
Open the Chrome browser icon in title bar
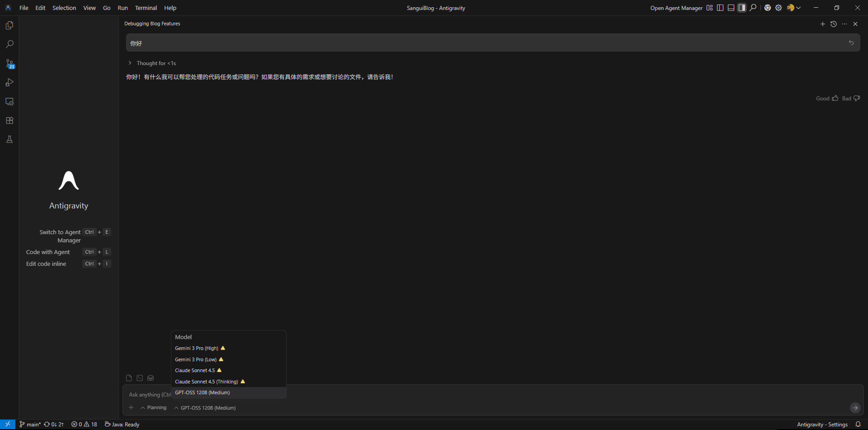click(768, 8)
